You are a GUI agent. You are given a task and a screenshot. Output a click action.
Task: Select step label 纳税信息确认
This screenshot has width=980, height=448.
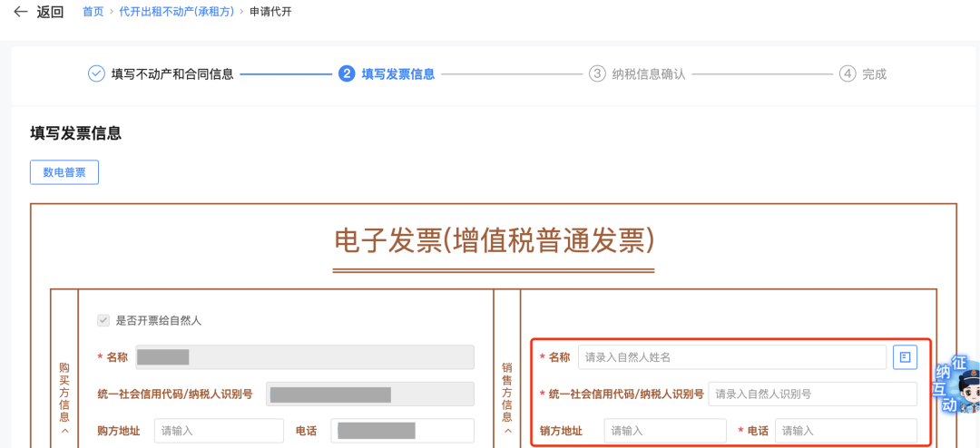(x=649, y=74)
